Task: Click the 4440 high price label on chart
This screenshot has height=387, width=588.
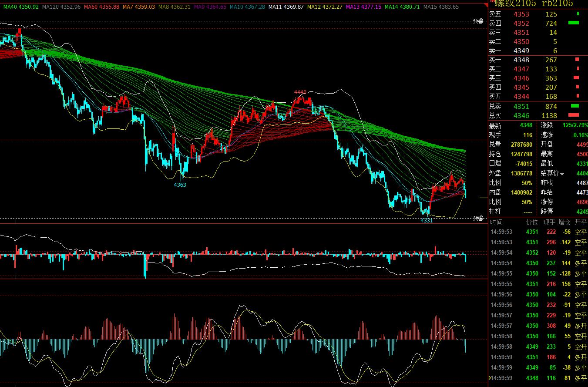Action: click(300, 92)
